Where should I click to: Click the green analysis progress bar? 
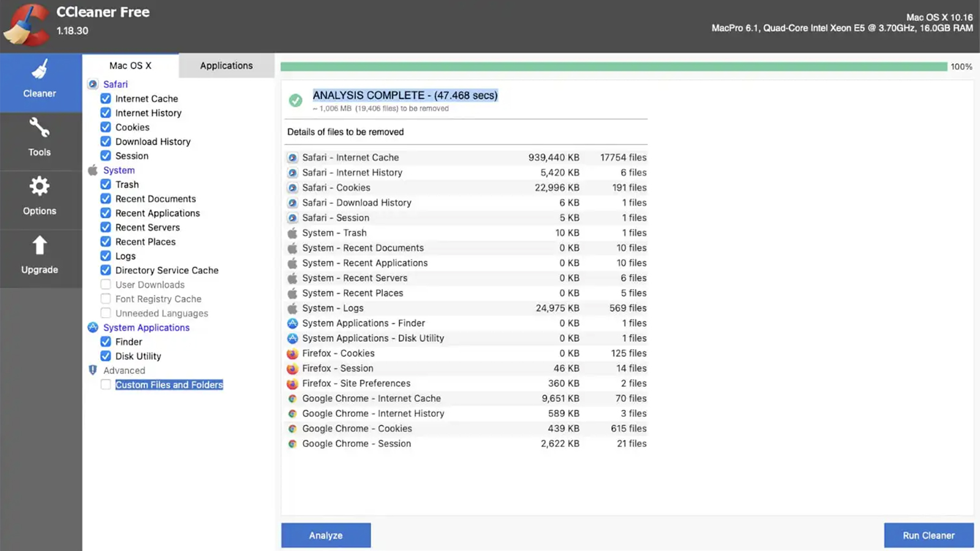[x=614, y=66]
